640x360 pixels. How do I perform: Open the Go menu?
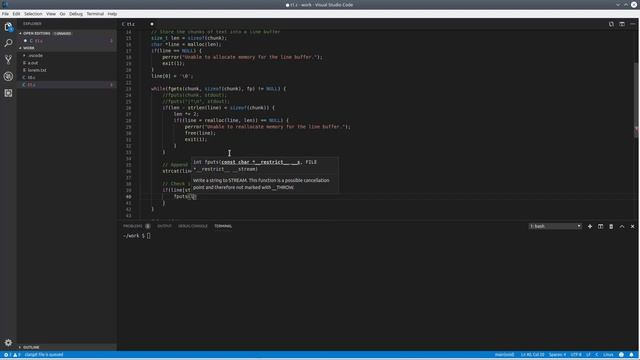coord(62,14)
